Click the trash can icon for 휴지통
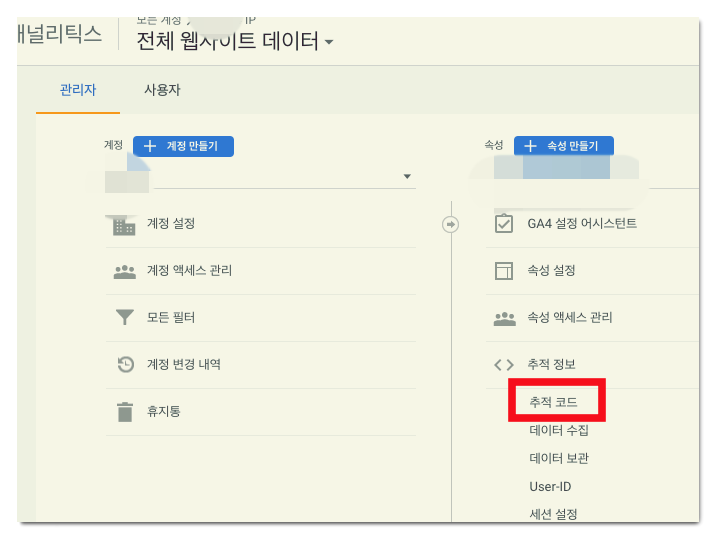This screenshot has height=539, width=716. [125, 412]
